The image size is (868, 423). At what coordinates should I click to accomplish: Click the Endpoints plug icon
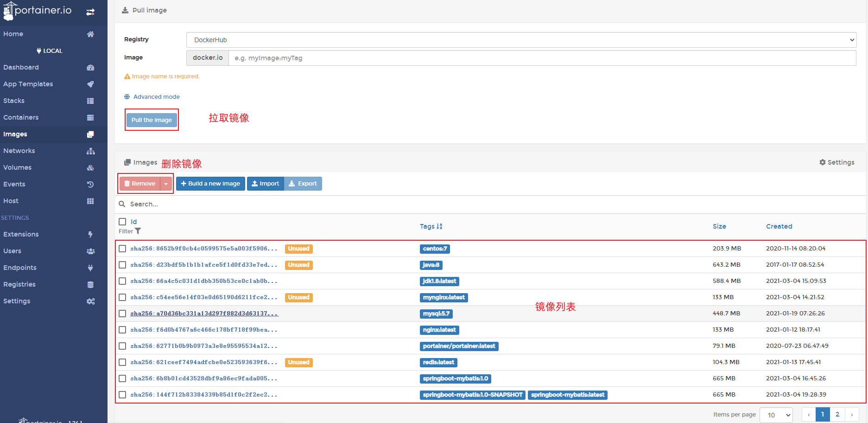pos(90,268)
